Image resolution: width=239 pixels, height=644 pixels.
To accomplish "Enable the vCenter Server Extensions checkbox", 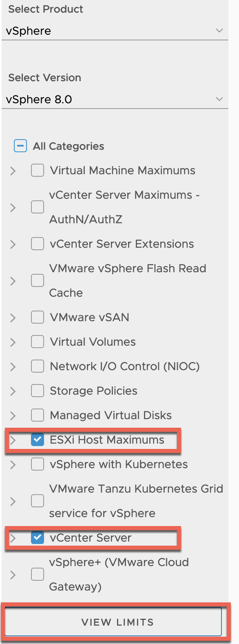I will click(37, 244).
